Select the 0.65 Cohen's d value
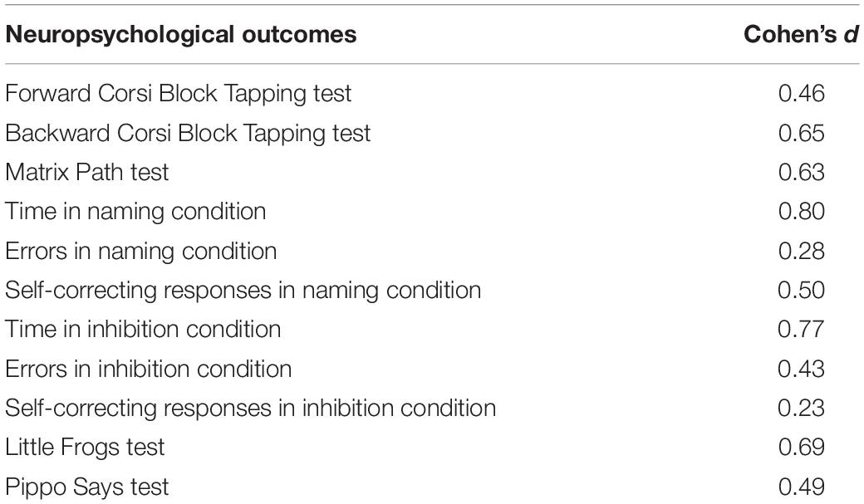The image size is (864, 504). (801, 134)
